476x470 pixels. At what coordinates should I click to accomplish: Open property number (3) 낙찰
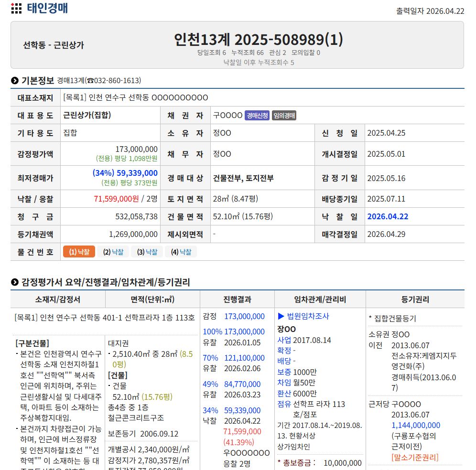(147, 252)
